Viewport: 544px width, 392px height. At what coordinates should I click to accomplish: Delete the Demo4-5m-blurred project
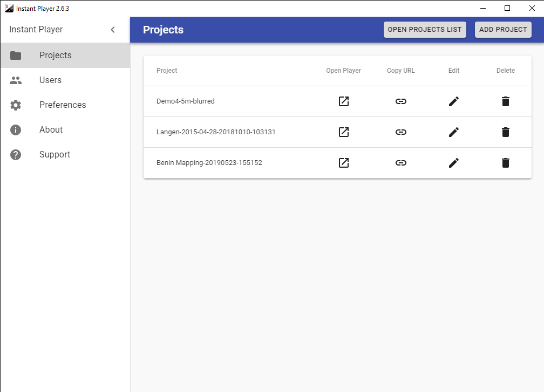[506, 101]
